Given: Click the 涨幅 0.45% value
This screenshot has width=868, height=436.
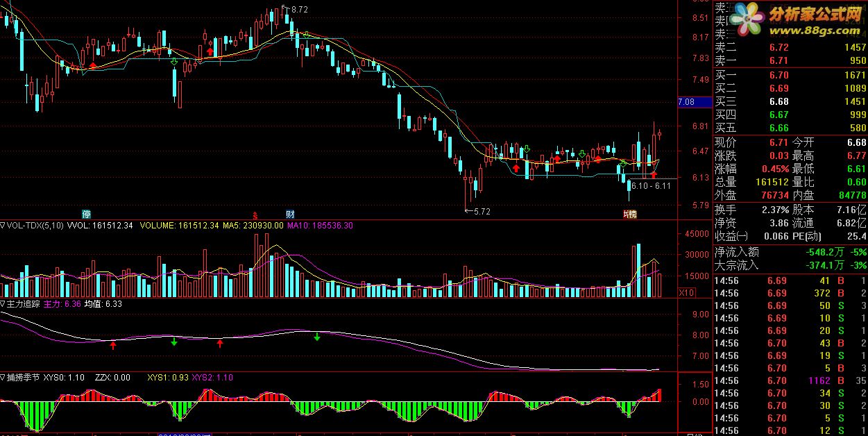Looking at the screenshot, I should point(775,169).
